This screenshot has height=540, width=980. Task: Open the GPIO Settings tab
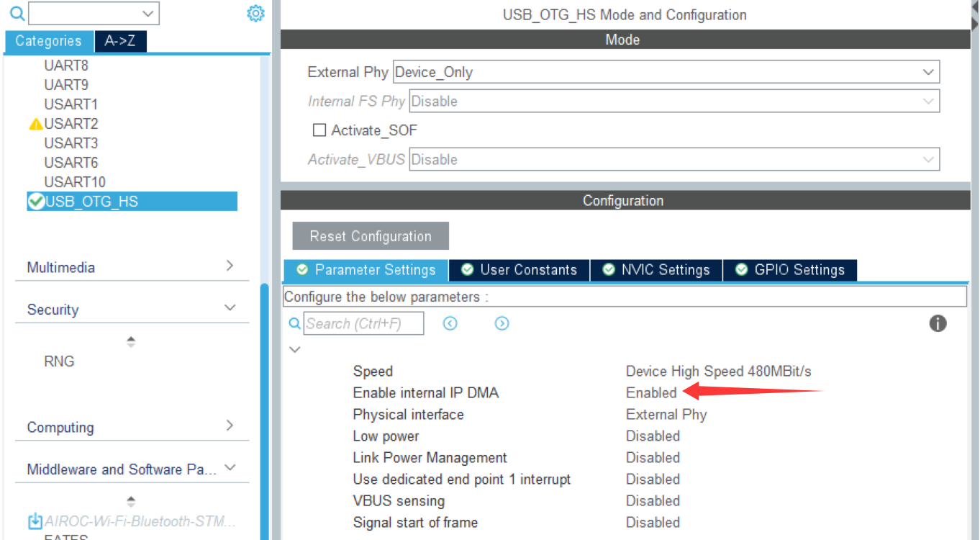(x=790, y=270)
